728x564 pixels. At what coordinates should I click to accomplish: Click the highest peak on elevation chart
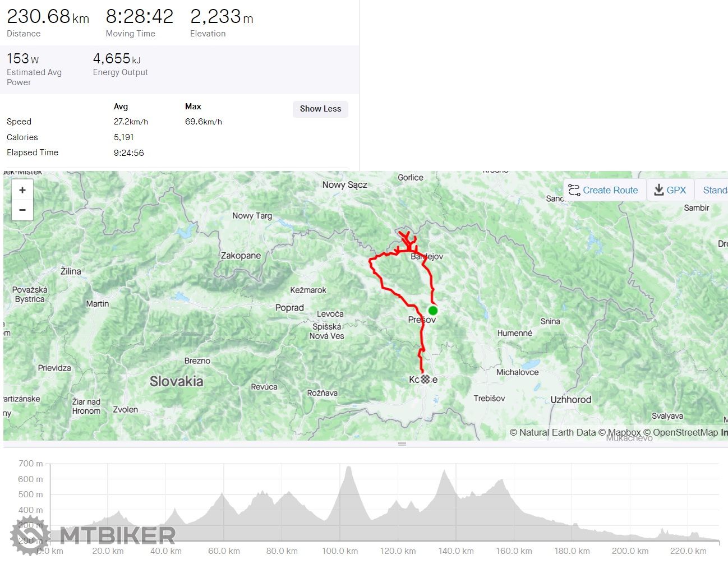[x=349, y=467]
